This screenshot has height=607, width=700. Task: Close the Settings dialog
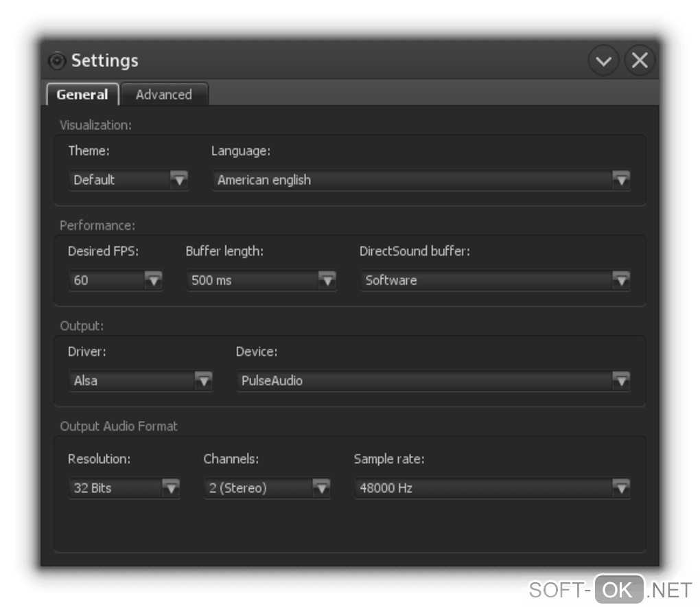[x=640, y=61]
